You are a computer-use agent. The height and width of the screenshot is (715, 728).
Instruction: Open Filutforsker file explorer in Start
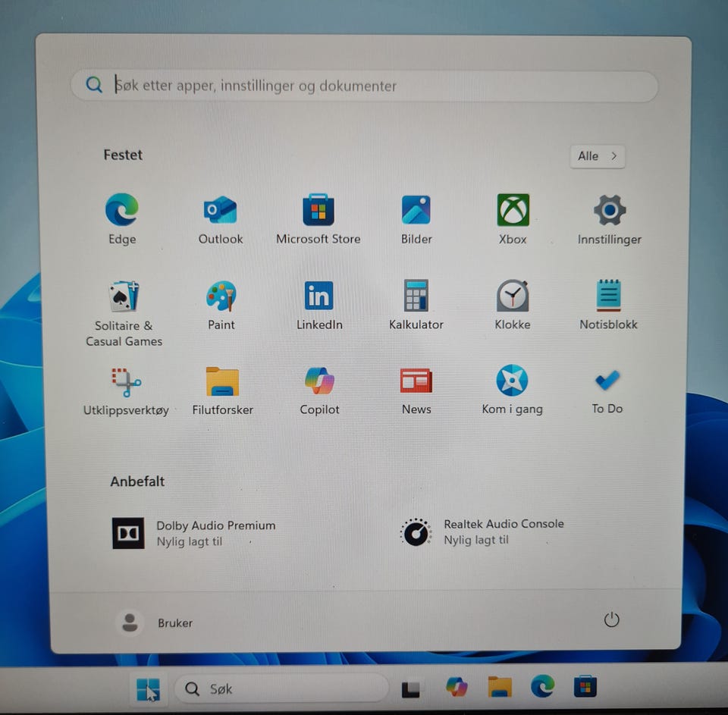pyautogui.click(x=222, y=390)
